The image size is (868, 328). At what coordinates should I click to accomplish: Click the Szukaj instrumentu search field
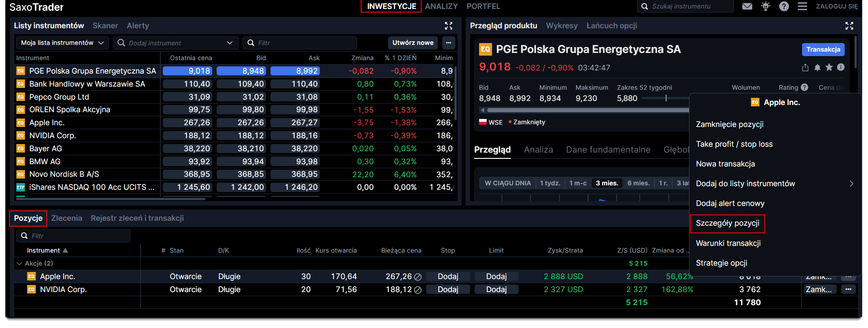(x=689, y=6)
